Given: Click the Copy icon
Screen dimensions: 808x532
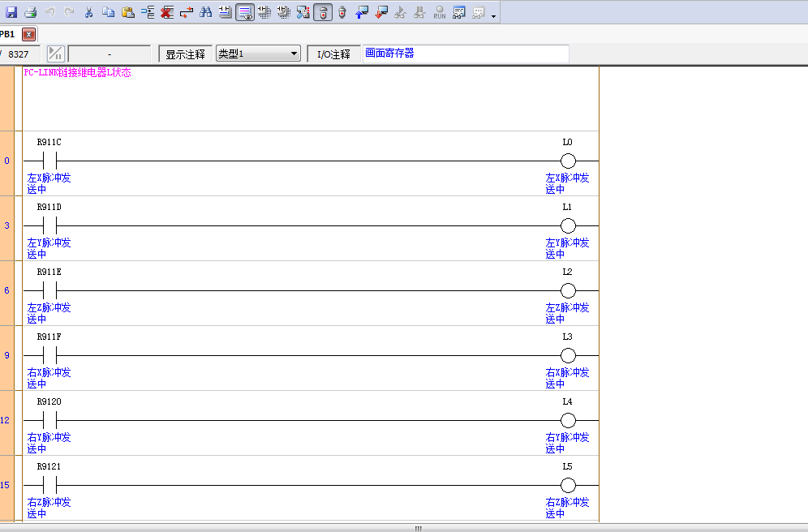Looking at the screenshot, I should click(108, 12).
